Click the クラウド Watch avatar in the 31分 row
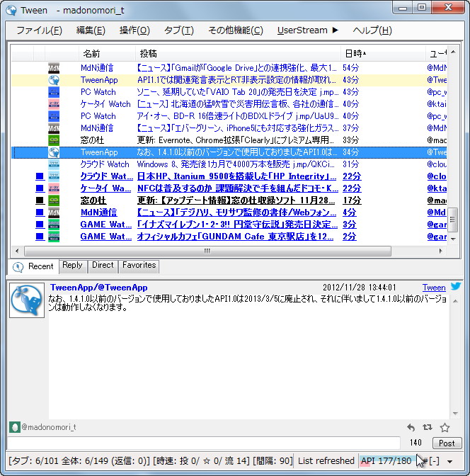470x476 pixels. [x=54, y=164]
